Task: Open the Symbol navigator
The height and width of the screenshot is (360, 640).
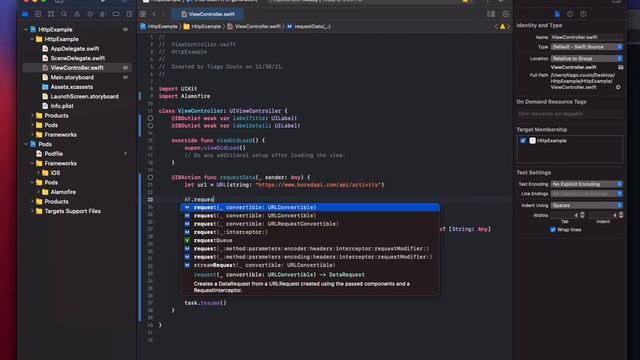Action: click(51, 14)
